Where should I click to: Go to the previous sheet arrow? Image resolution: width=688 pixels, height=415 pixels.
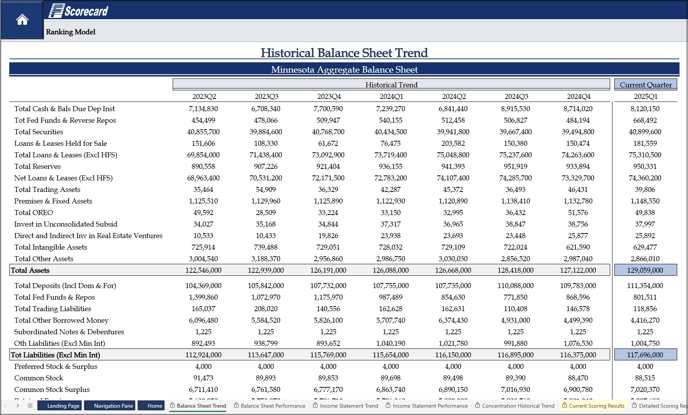click(x=6, y=406)
